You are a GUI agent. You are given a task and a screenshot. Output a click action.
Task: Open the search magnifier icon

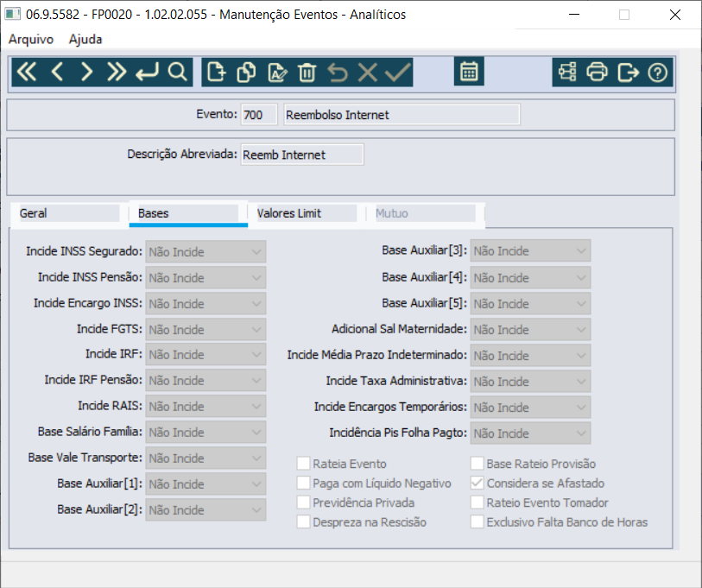point(177,73)
